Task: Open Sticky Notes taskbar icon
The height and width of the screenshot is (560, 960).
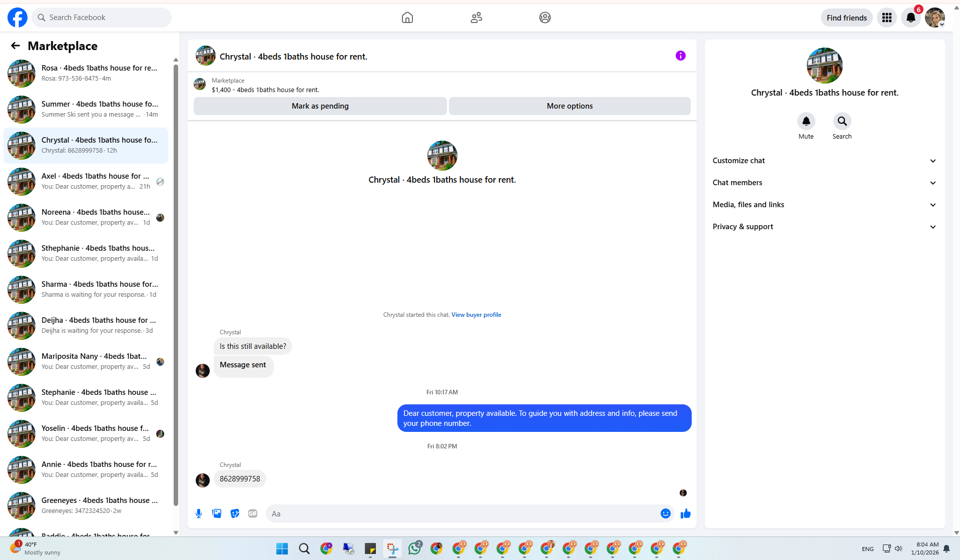Action: [370, 549]
